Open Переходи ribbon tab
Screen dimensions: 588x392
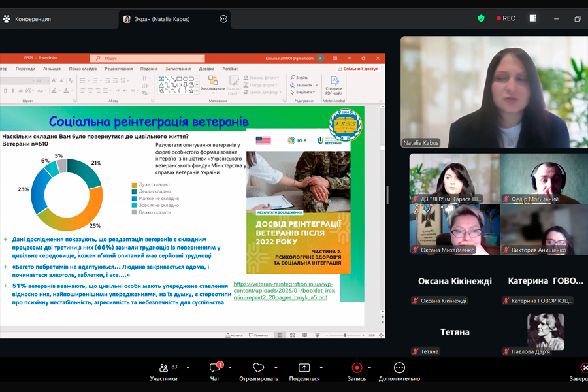pos(25,69)
